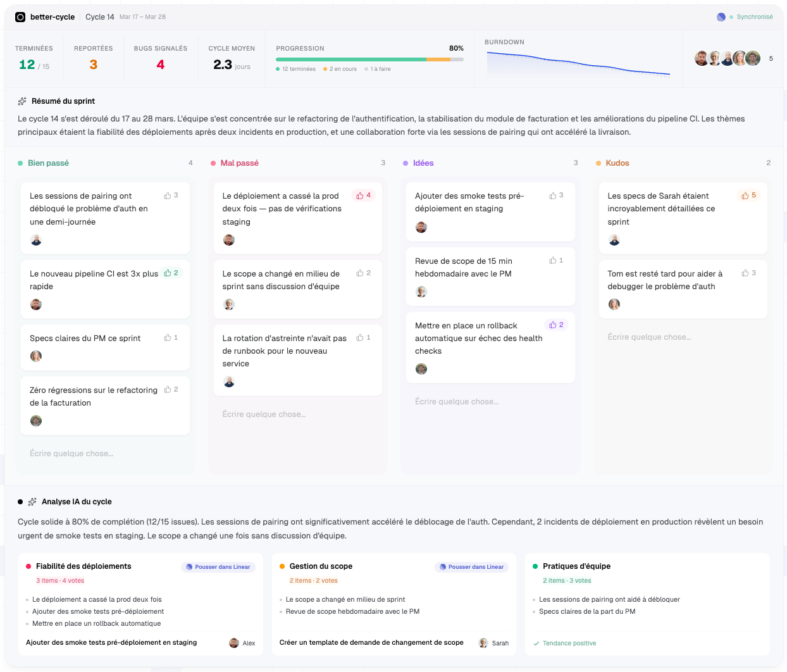Upvote the prod deployment broke card

(364, 196)
